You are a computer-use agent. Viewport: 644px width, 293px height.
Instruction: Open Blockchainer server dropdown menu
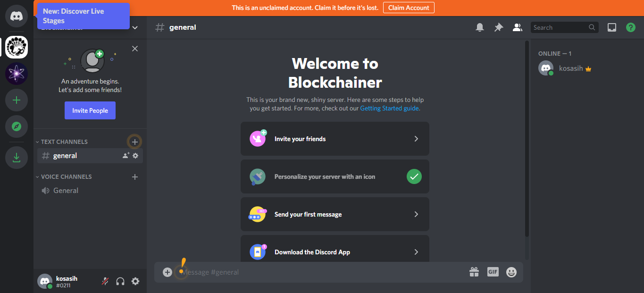[135, 28]
